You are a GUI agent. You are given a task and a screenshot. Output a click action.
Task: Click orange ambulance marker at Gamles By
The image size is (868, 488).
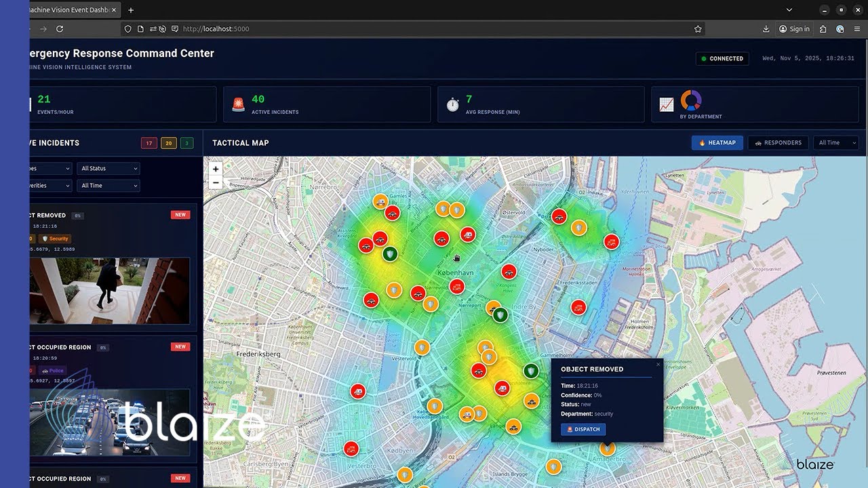click(381, 201)
